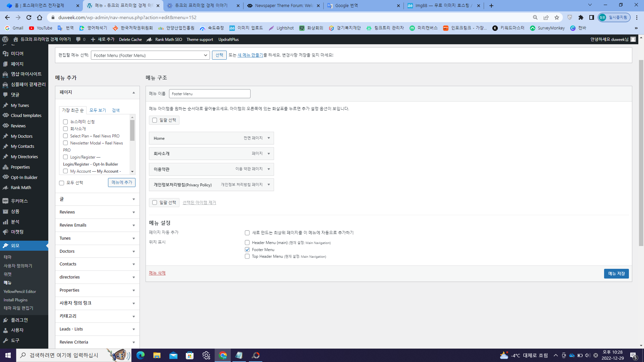Viewport: 644px width, 362px height.
Task: Check Newsletter Modal – Reel News PRO checkbox
Action: [x=65, y=143]
